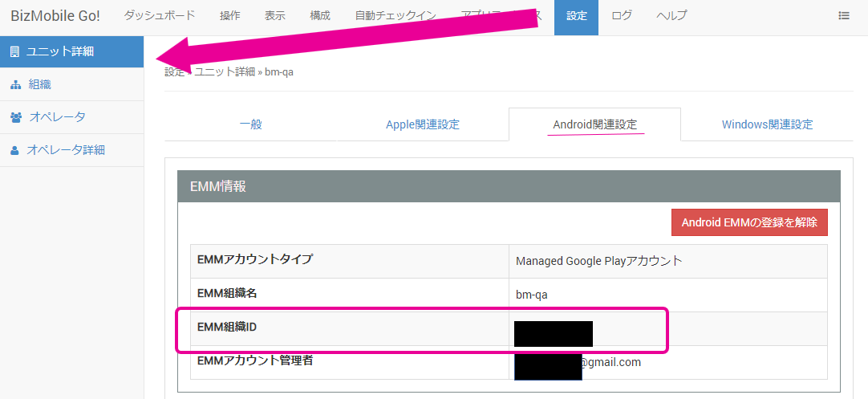868x399 pixels.
Task: Click the building icon beside ユニット詳細
Action: pos(14,52)
